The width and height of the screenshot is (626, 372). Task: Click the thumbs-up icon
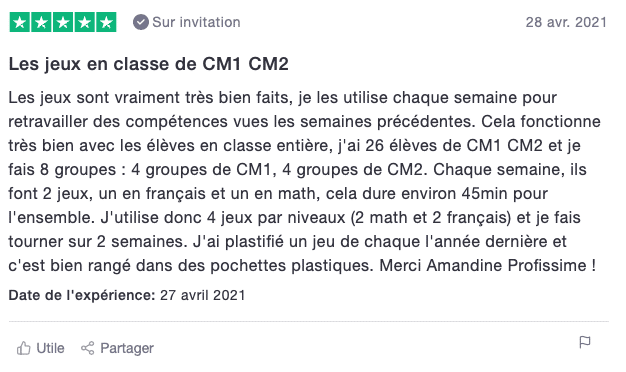coord(24,348)
